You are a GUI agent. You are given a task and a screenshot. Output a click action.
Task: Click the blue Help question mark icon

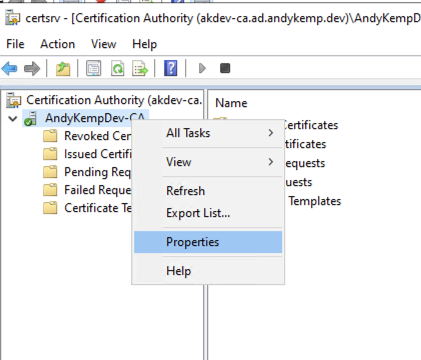tap(171, 68)
